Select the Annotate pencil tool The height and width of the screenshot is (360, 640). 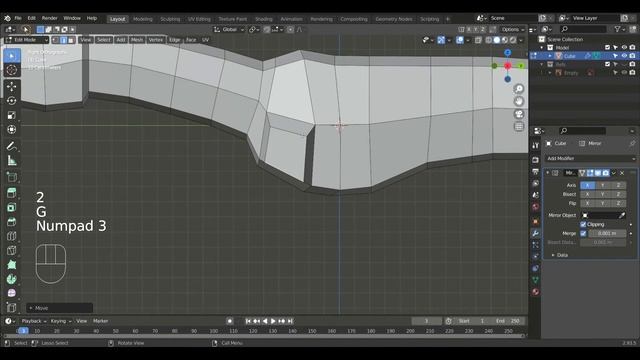pos(11,146)
